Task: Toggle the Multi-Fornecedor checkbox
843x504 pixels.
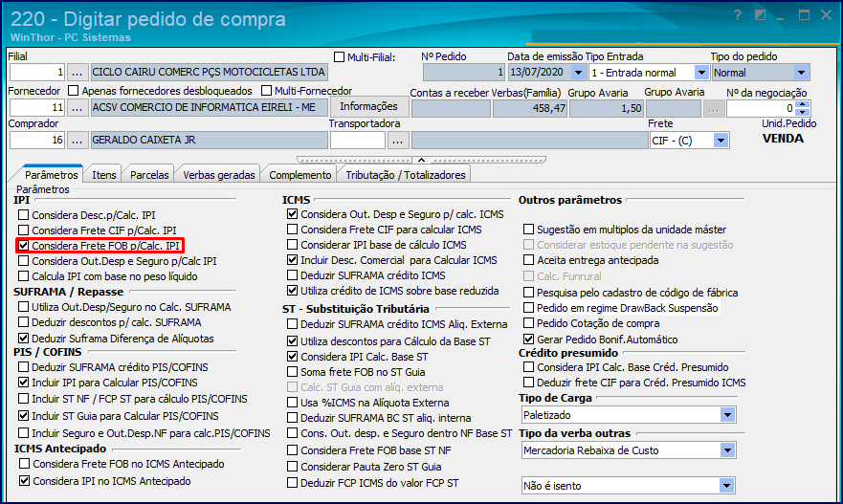Action: pos(266,91)
